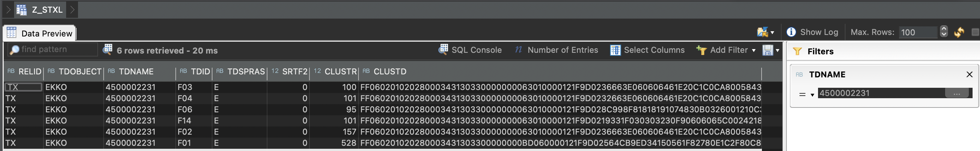
Task: Open dropdown arrow beside folder favorites icon
Action: pyautogui.click(x=772, y=33)
